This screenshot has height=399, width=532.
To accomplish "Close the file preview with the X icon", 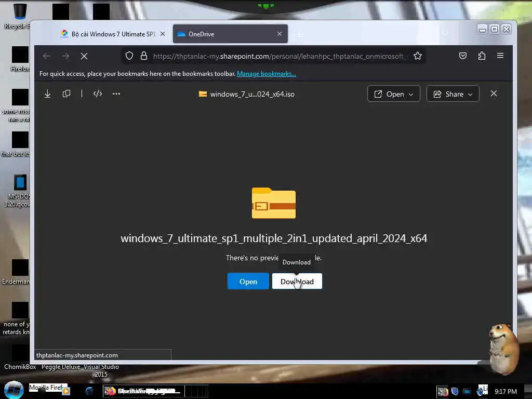I will click(x=494, y=94).
